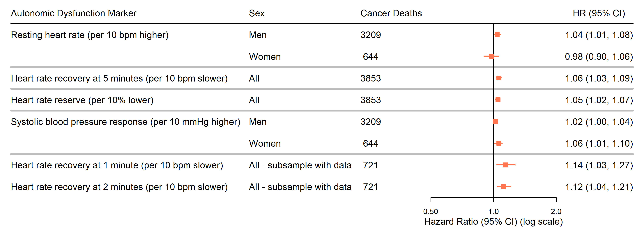Click the Cancer Deaths column header
The image size is (644, 230).
coord(391,13)
